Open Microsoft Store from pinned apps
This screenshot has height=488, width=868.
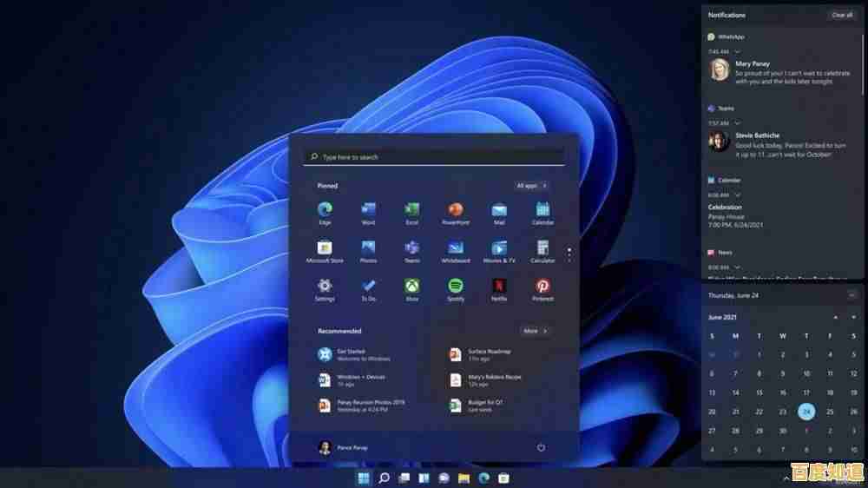point(325,248)
